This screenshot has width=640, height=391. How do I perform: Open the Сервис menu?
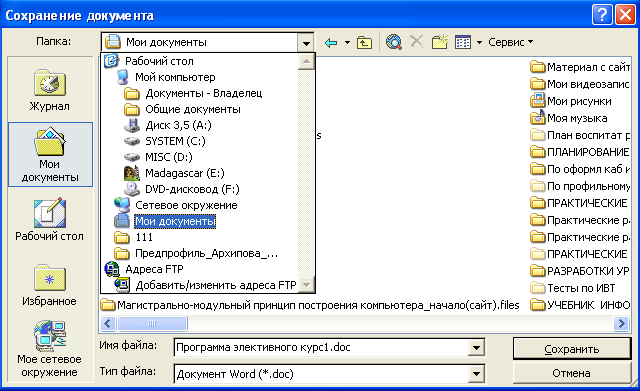click(x=511, y=42)
